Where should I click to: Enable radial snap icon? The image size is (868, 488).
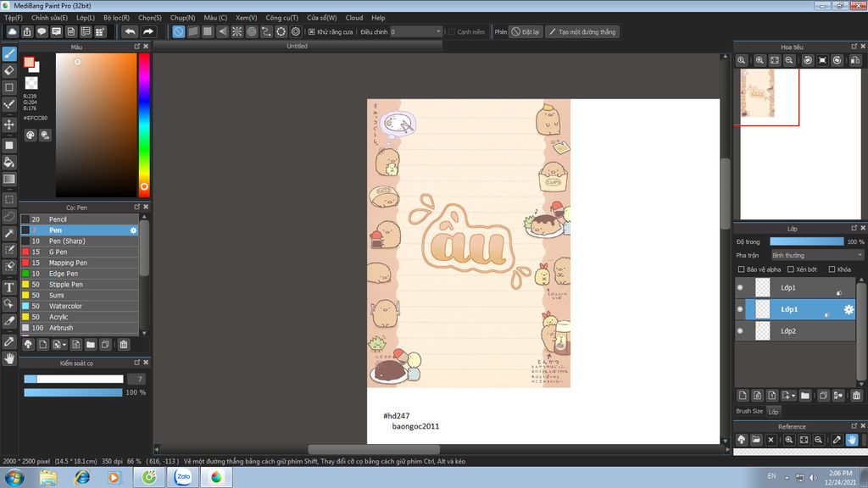tap(237, 31)
